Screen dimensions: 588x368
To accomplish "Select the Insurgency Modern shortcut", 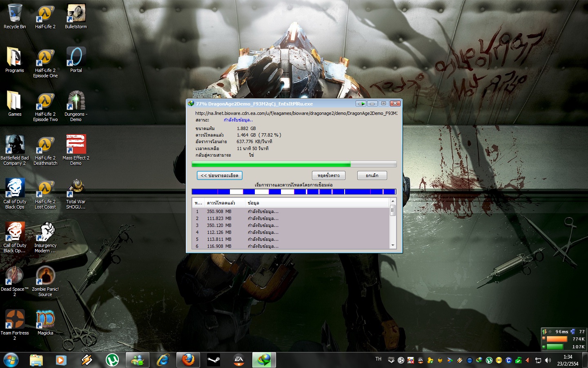I will (45, 238).
